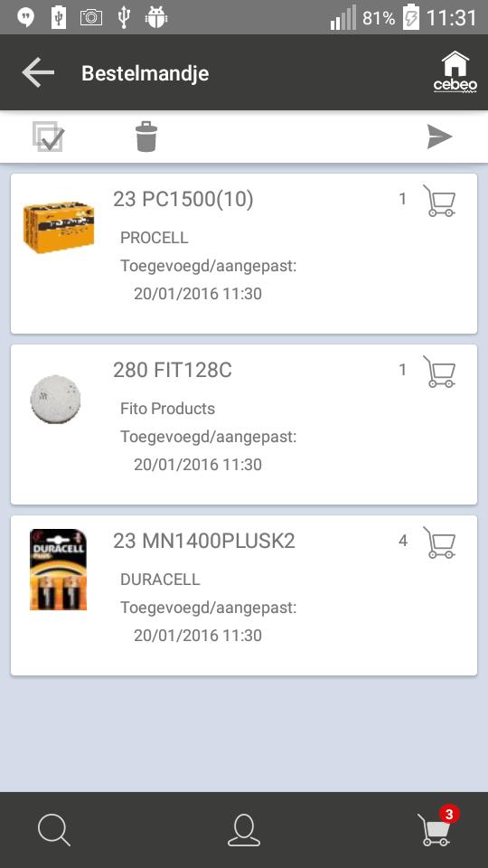
Task: Open item 280 FIT128C title
Action: point(173,370)
